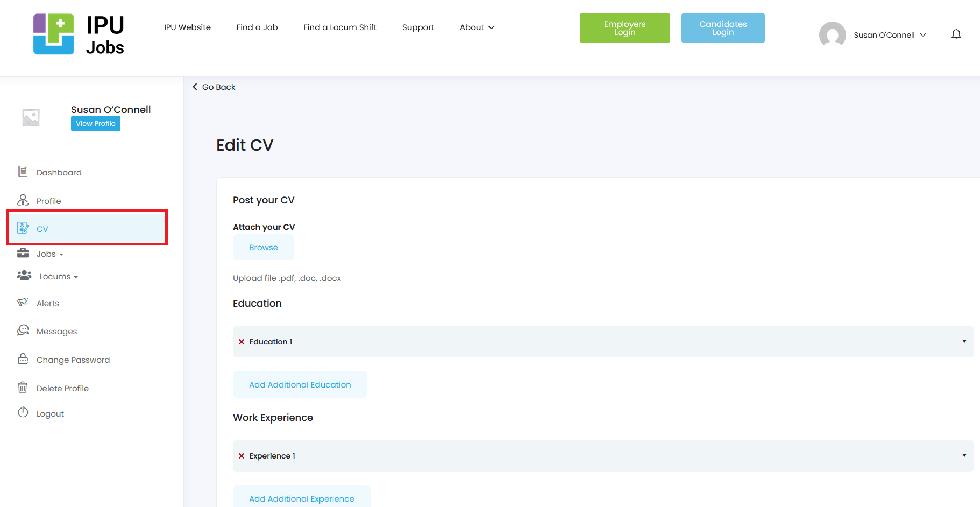Expand the Experience 1 section arrow
This screenshot has width=980, height=507.
coord(964,455)
